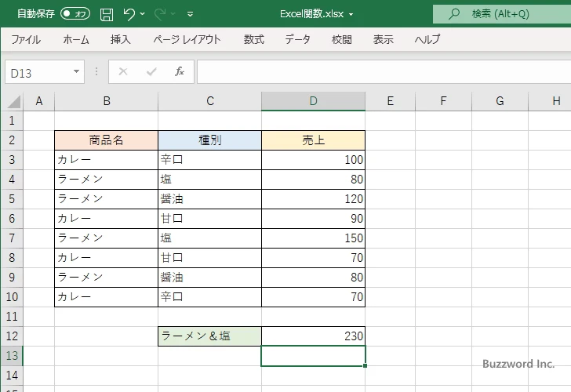This screenshot has height=392, width=571.
Task: Open the ヘルプ tab
Action: pos(427,39)
